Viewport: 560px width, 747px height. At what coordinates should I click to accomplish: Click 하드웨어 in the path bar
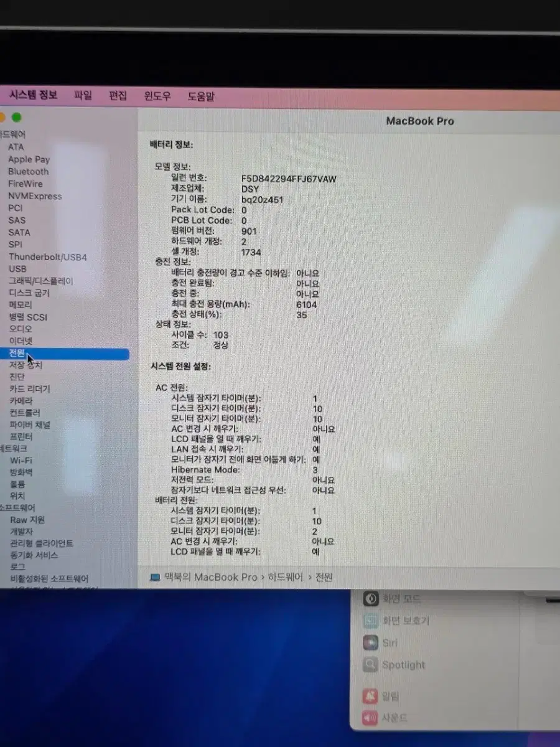[x=286, y=577]
